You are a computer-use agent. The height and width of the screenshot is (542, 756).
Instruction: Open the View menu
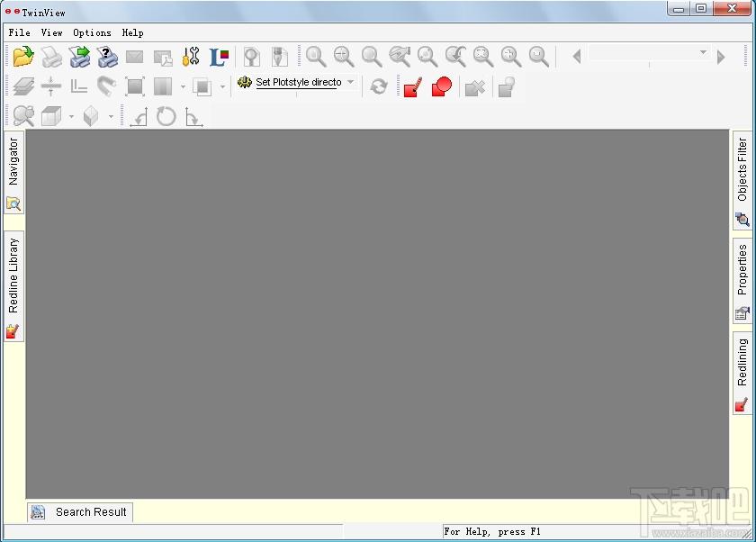point(51,32)
